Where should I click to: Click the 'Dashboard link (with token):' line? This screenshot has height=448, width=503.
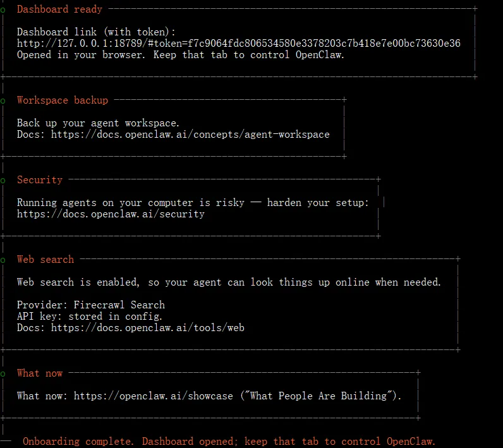(96, 32)
